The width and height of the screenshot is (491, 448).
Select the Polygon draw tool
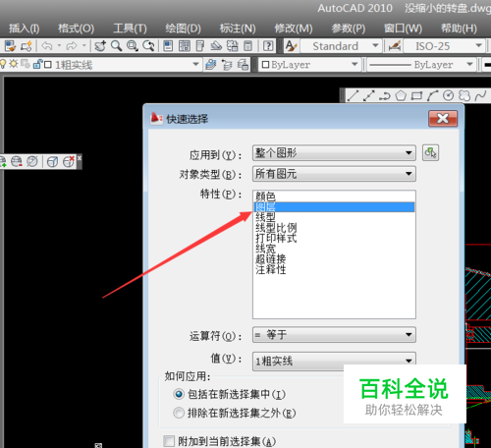pos(401,95)
